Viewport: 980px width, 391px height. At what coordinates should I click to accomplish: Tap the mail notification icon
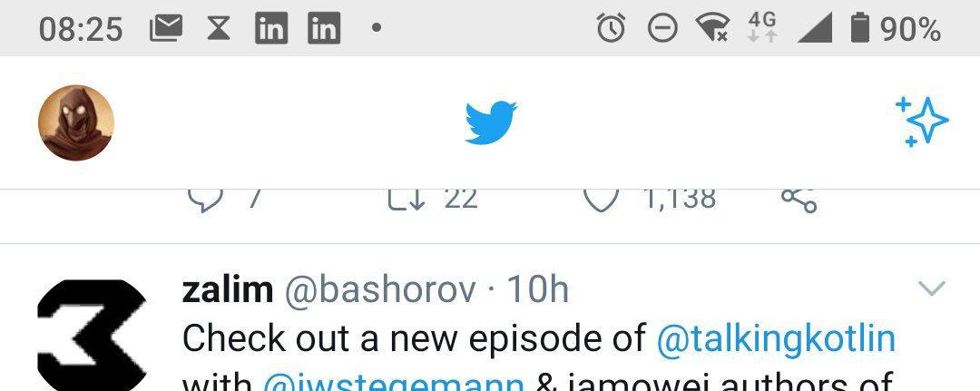click(166, 29)
